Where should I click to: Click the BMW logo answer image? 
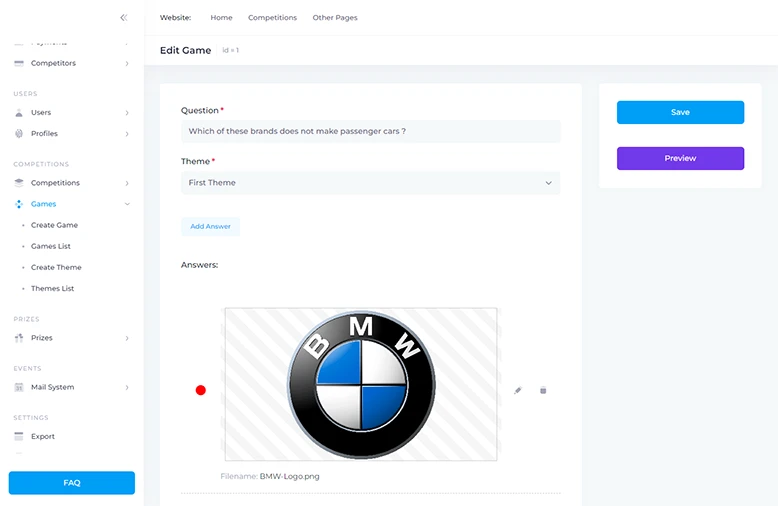(361, 384)
